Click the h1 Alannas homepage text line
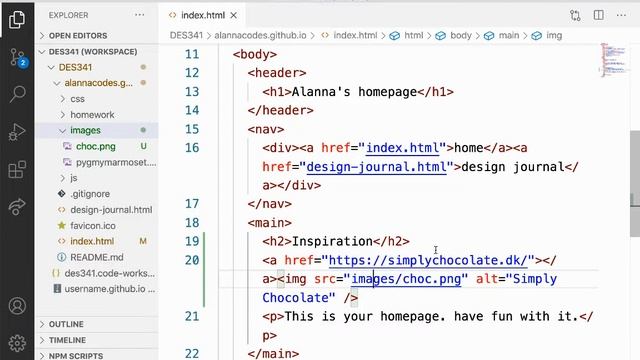Viewport: 640px width, 360px height. (x=358, y=92)
